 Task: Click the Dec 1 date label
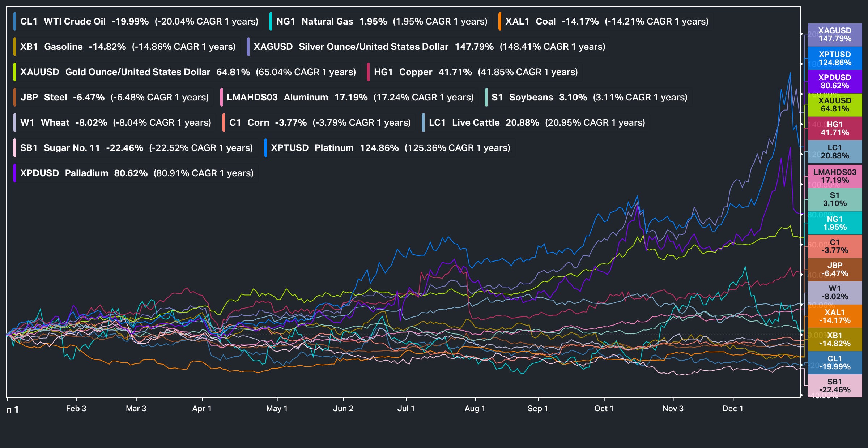click(732, 409)
